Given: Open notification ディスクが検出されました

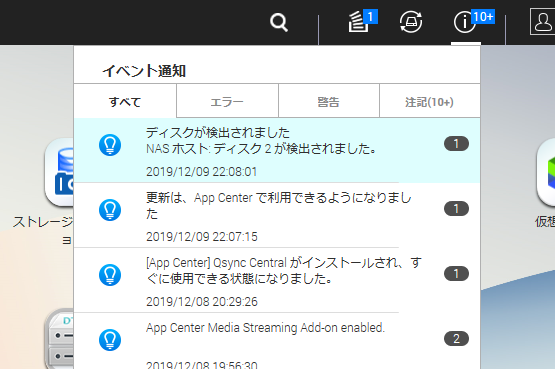Looking at the screenshot, I should point(277,151).
